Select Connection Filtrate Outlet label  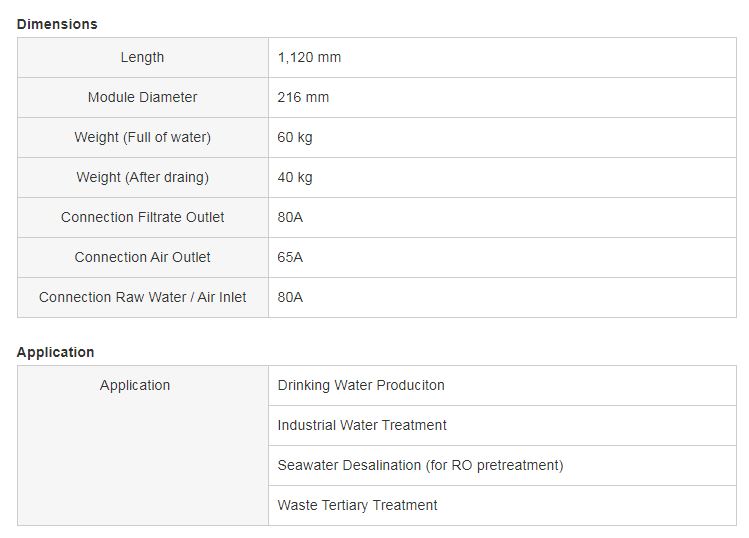[142, 217]
